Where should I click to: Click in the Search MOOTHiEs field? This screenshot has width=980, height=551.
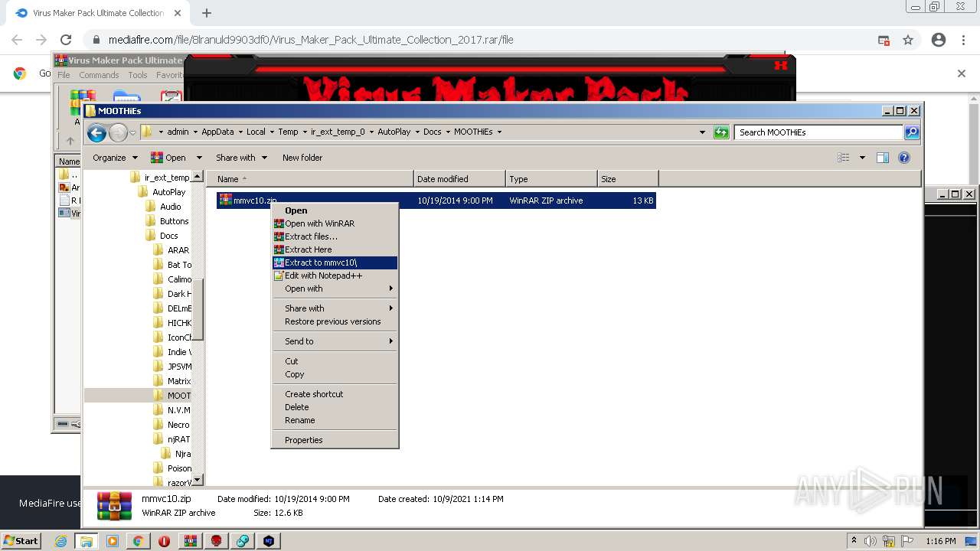(x=818, y=132)
